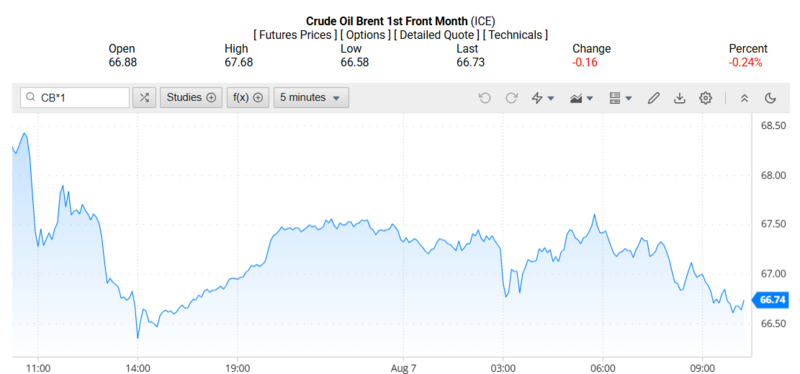
Task: Click the 66.74 current price marker
Action: point(772,300)
